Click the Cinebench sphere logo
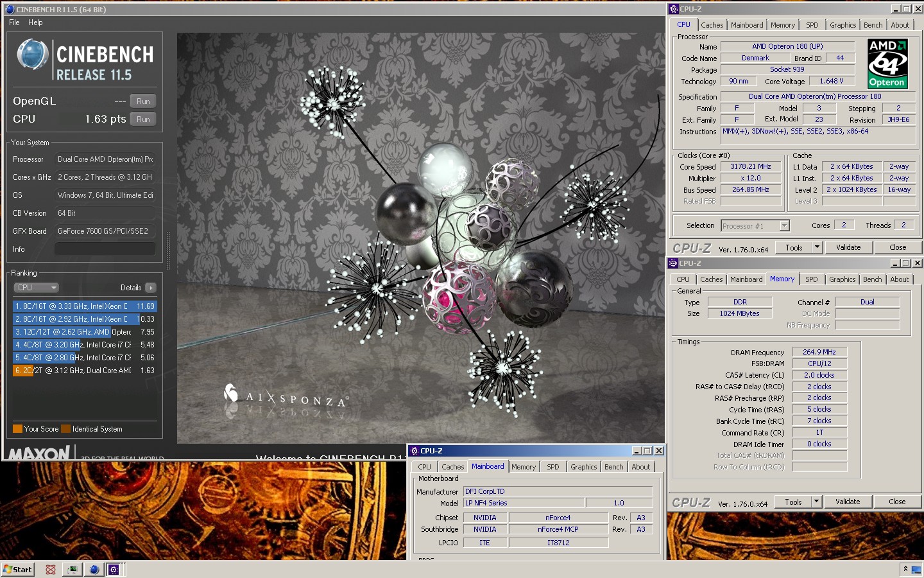 click(32, 55)
